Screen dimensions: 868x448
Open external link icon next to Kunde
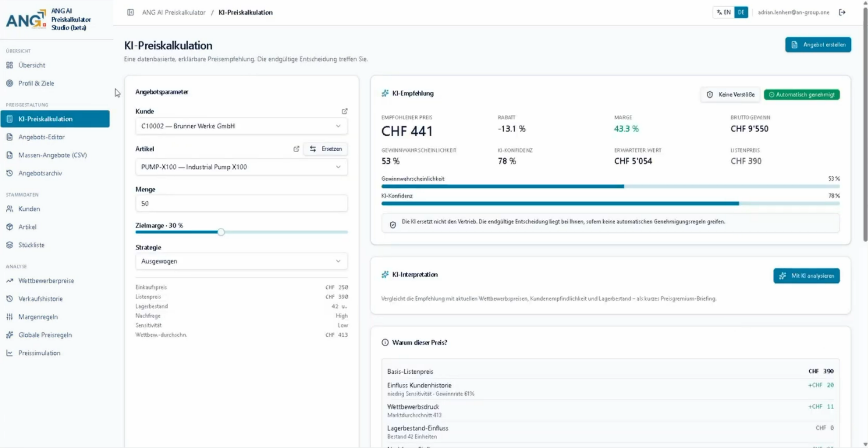(x=344, y=111)
